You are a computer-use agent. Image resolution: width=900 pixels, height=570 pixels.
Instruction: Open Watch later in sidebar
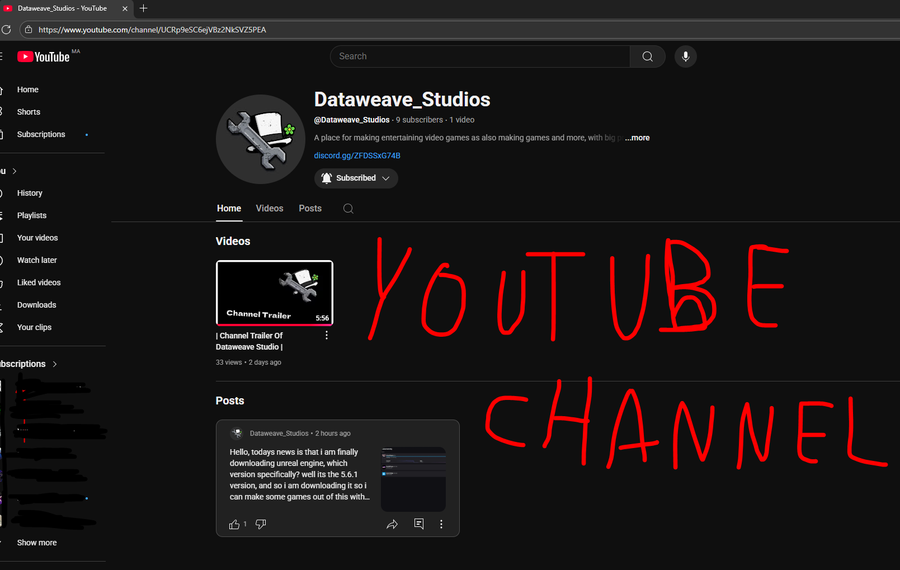[37, 260]
